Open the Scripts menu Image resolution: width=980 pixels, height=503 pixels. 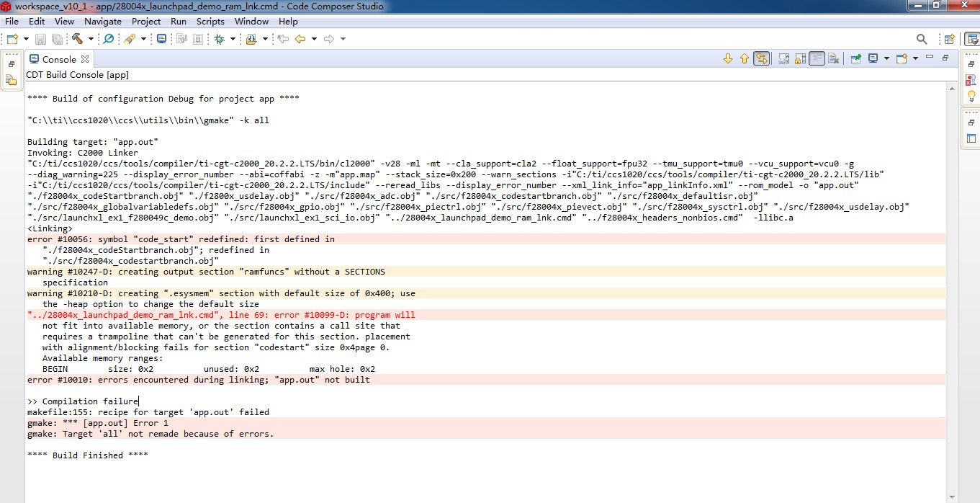pyautogui.click(x=210, y=22)
